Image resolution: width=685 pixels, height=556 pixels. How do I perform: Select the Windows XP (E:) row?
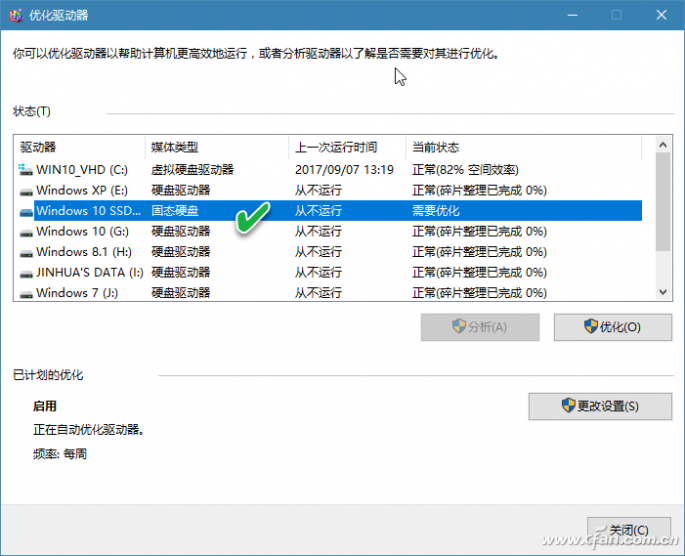click(x=328, y=190)
